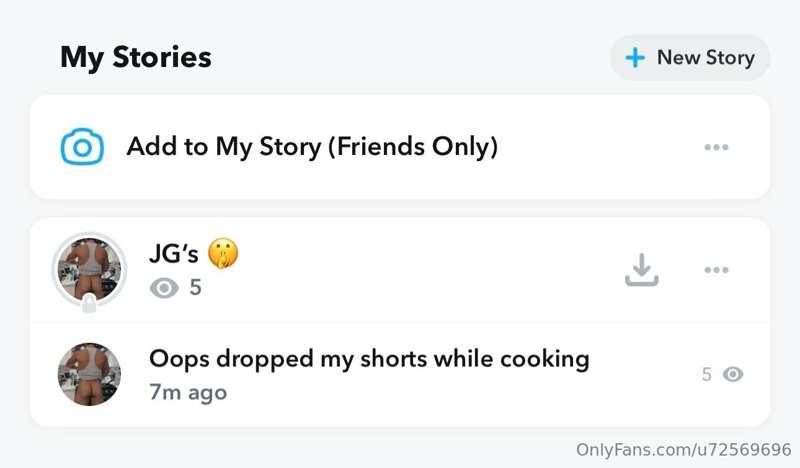Screen dimensions: 800x468
Task: Click the lock badge on JG's avatar
Action: click(x=89, y=303)
